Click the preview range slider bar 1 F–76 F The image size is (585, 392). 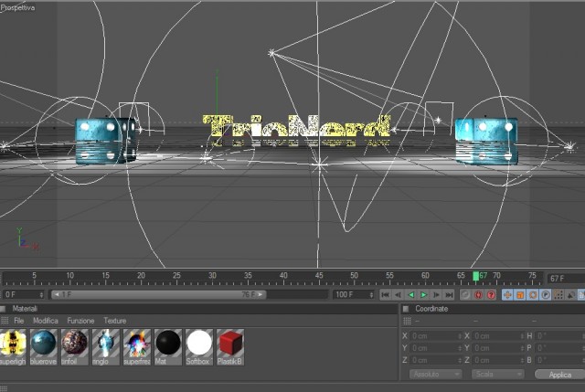(x=158, y=294)
